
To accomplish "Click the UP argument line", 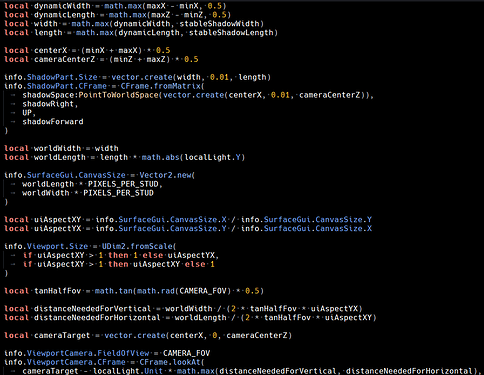I will 29,113.
